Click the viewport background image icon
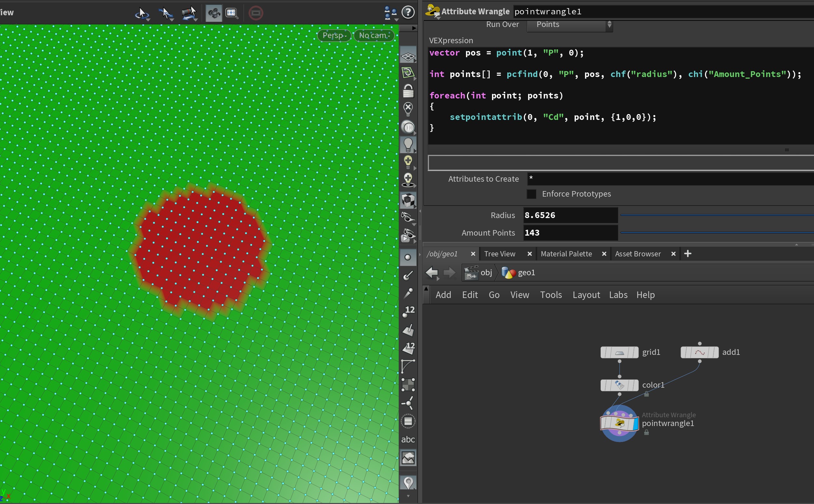Image resolution: width=814 pixels, height=504 pixels. click(x=408, y=458)
